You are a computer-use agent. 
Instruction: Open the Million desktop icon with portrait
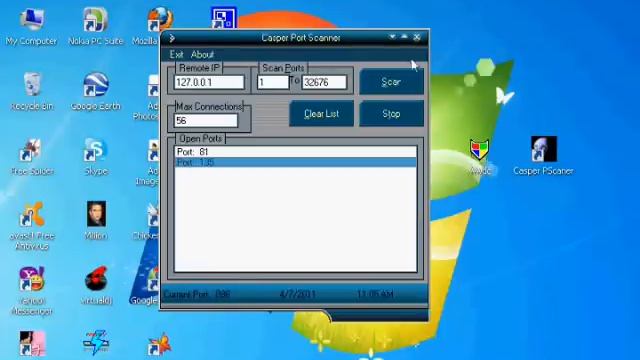96,213
